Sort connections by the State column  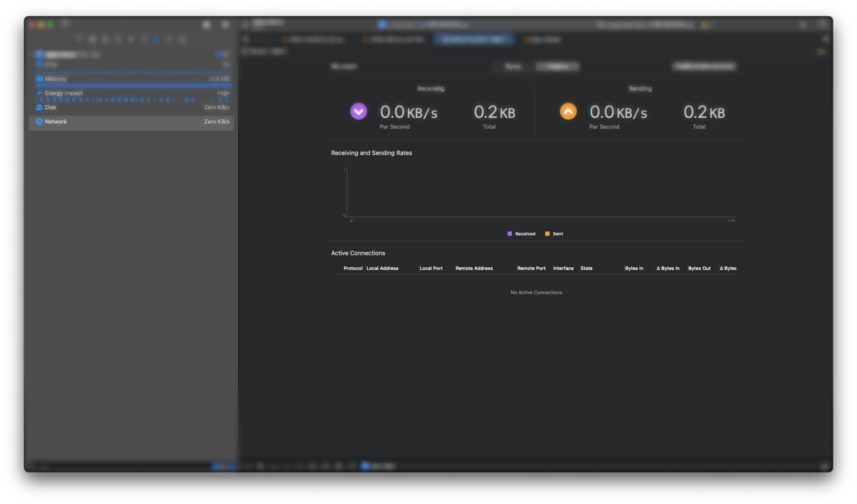click(x=587, y=268)
